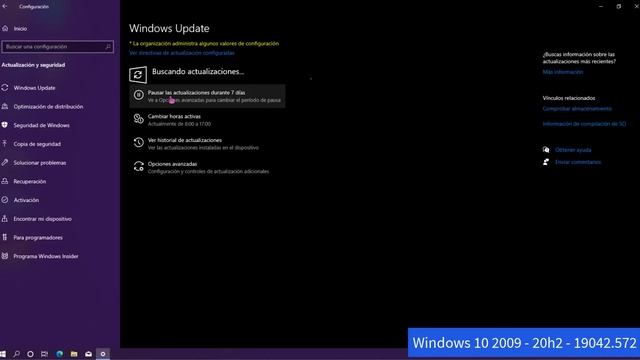Click the 'Actualización y seguridad' heading

pyautogui.click(x=33, y=65)
